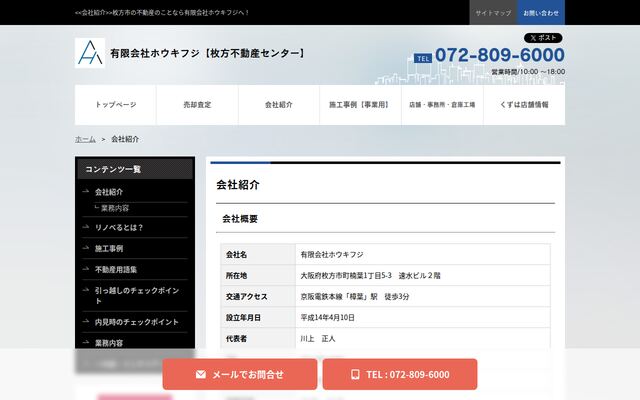Click the X post button

[x=543, y=38]
